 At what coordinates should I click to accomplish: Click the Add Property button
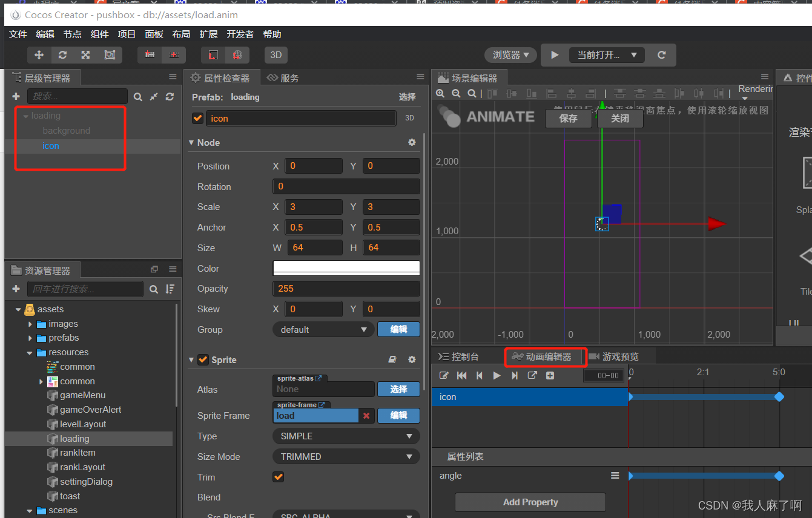coord(530,502)
